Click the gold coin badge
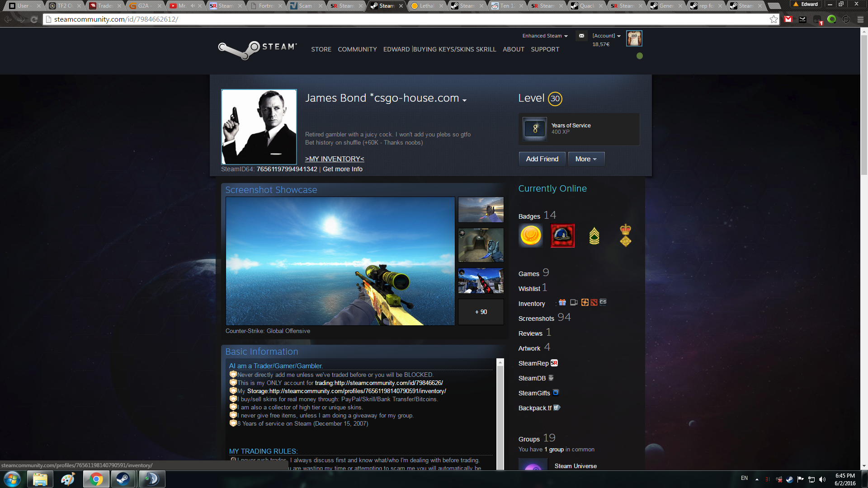 click(531, 235)
